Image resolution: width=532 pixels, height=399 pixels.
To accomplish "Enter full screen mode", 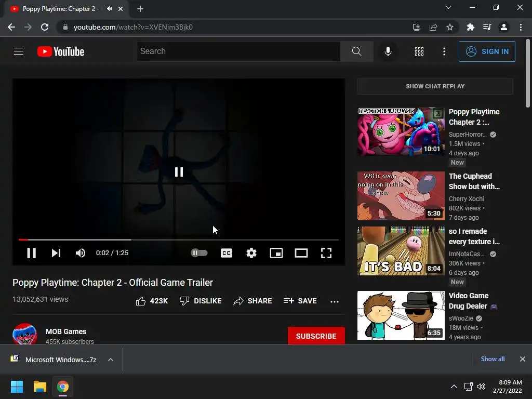I will (326, 253).
